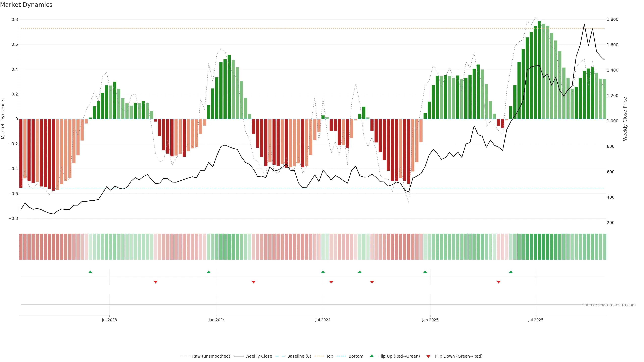
Task: Hide the Bottom threshold via legend
Action: tap(356, 356)
